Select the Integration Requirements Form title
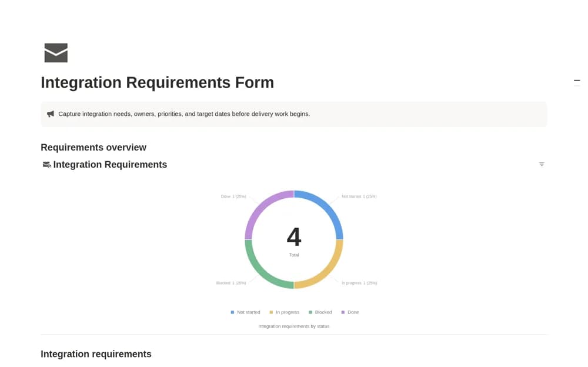The height and width of the screenshot is (367, 588). 157,82
